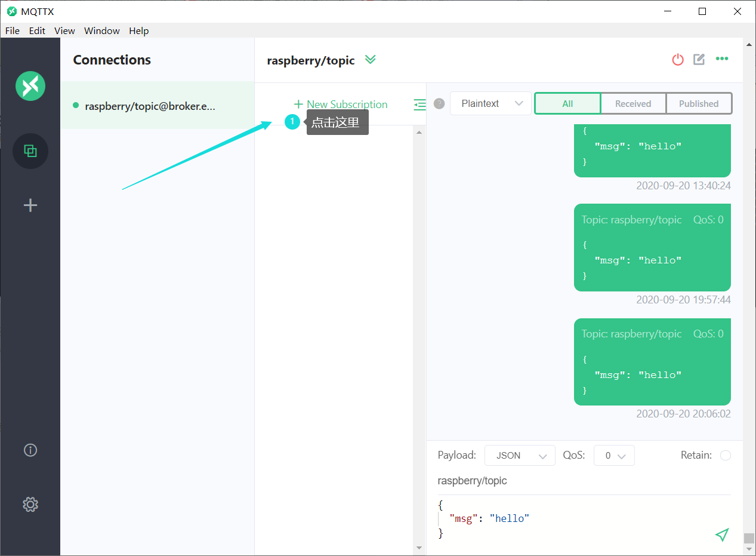The height and width of the screenshot is (556, 756).
Task: Toggle the Retain radio button
Action: point(726,456)
